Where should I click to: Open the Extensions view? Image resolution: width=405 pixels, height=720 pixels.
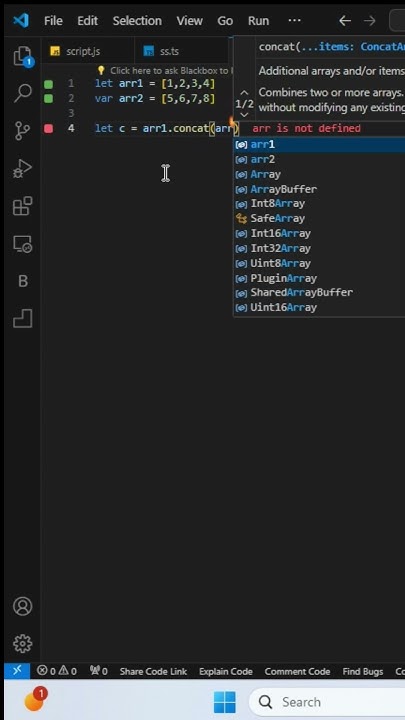tap(22, 206)
